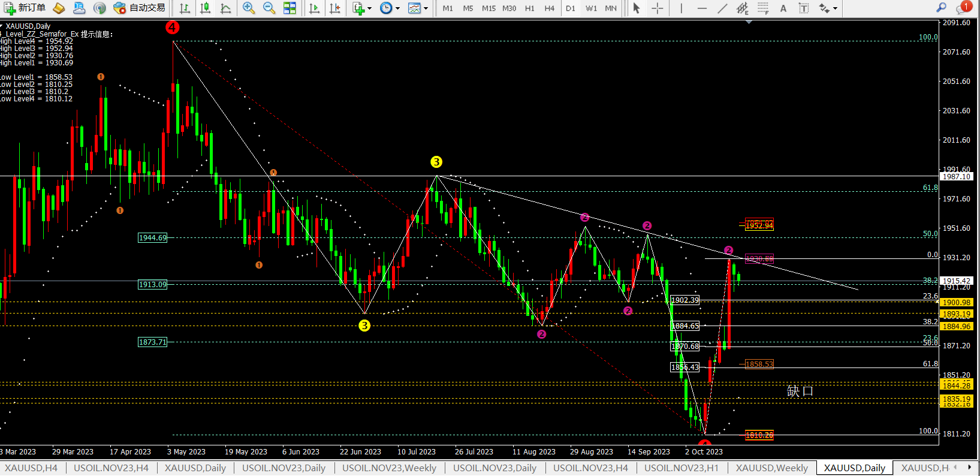Switch to the USOIL.NOV23,Weekly tab
Image resolution: width=980 pixels, height=476 pixels.
coord(389,468)
